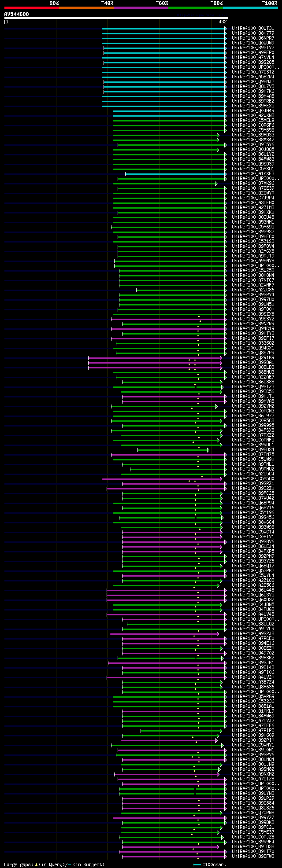
Task: Click the red ~20% identity legend bar
Action: [32, 7]
